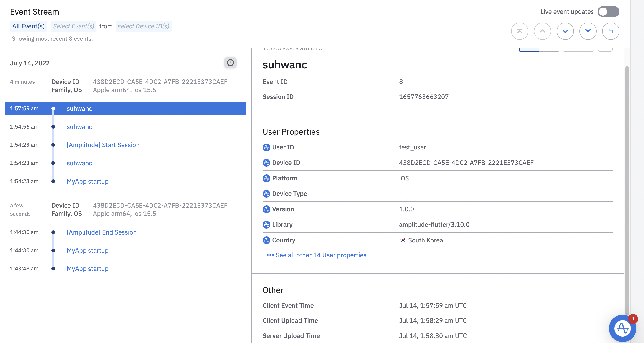Open select Device ID(s) dropdown
Screen dimensions: 644x343
tap(144, 26)
